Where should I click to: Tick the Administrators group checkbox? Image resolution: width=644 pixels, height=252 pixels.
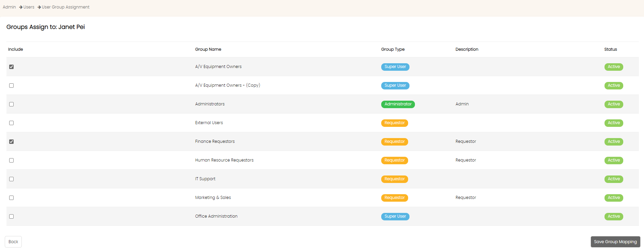pyautogui.click(x=12, y=104)
